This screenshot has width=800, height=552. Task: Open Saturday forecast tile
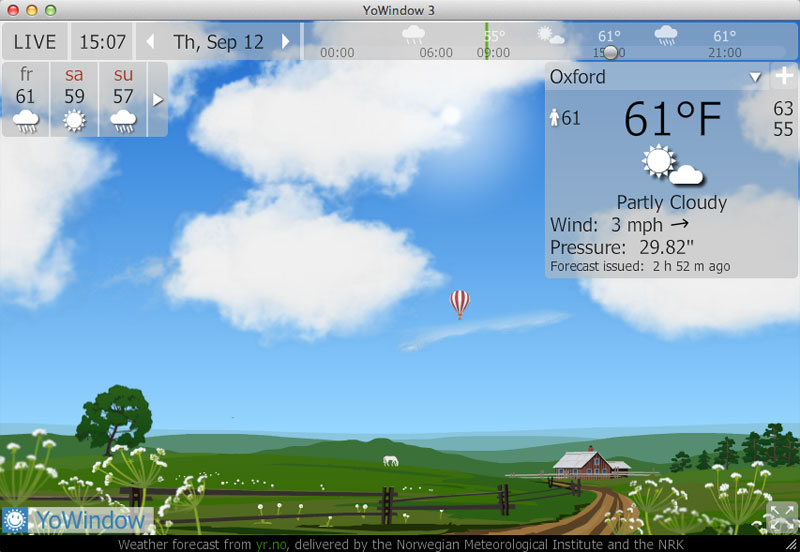click(74, 99)
